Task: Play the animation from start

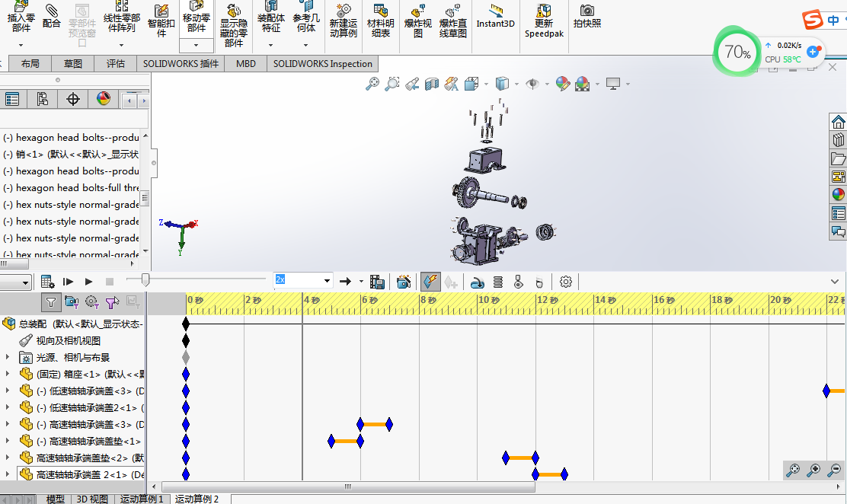Action: click(x=68, y=282)
